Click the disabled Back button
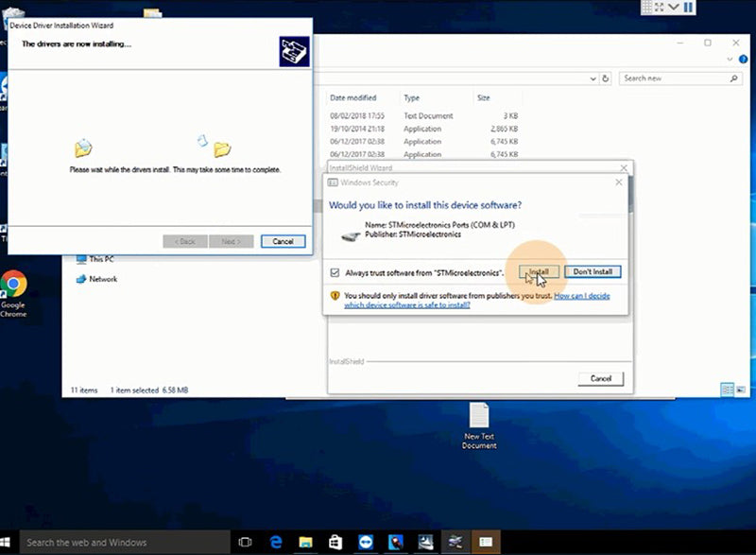Screen dimensions: 756x555 [x=185, y=242]
